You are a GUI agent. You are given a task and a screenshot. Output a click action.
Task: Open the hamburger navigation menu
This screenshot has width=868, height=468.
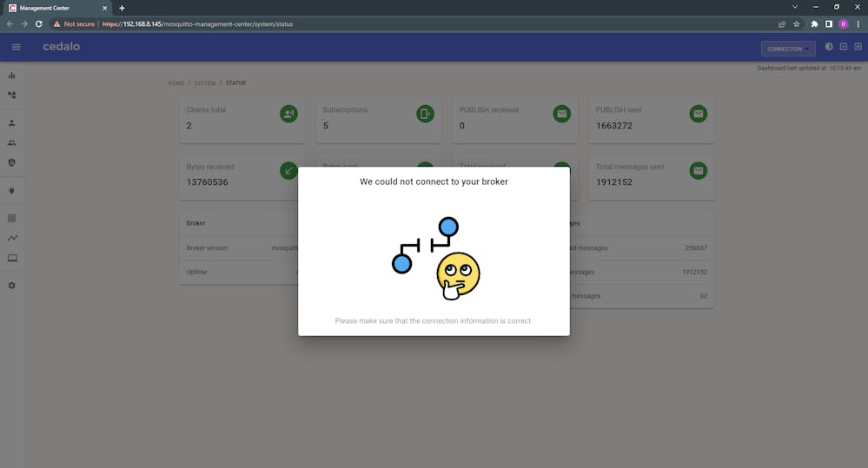[x=16, y=47]
